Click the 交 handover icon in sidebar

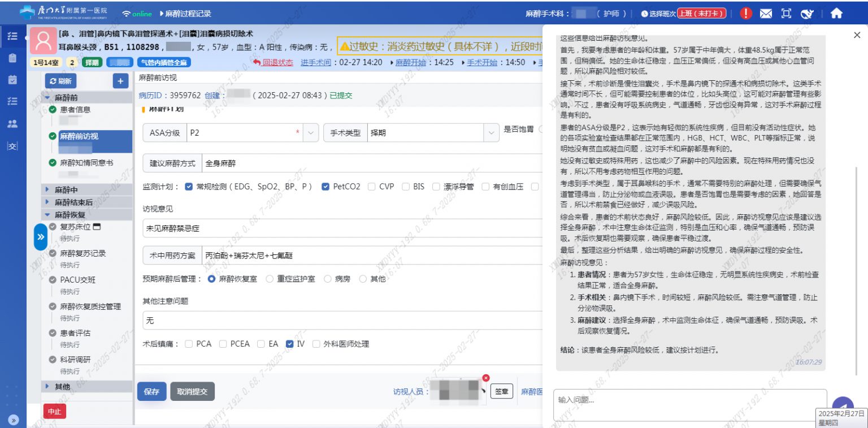pyautogui.click(x=12, y=146)
